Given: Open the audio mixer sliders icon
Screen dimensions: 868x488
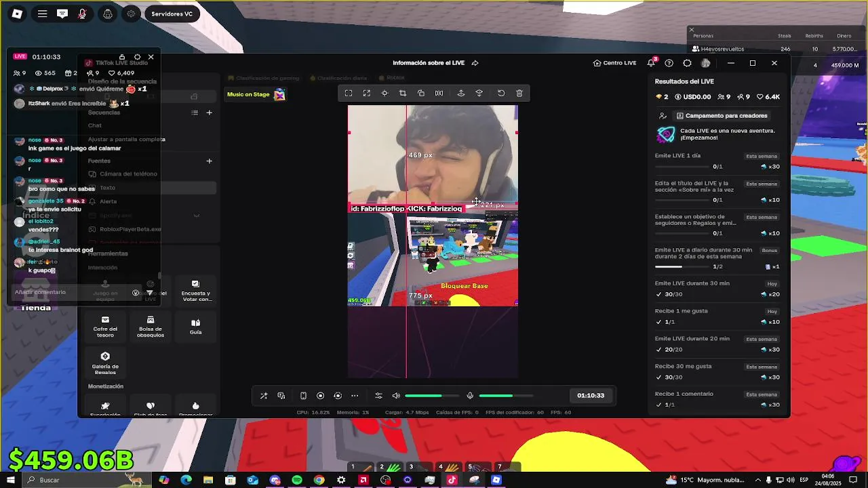Looking at the screenshot, I should [x=379, y=396].
